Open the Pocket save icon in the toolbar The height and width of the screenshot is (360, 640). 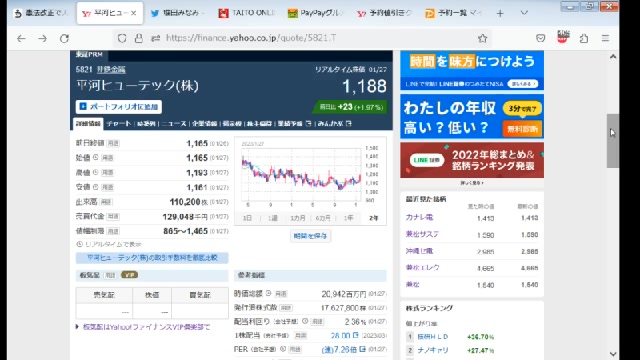[540, 38]
